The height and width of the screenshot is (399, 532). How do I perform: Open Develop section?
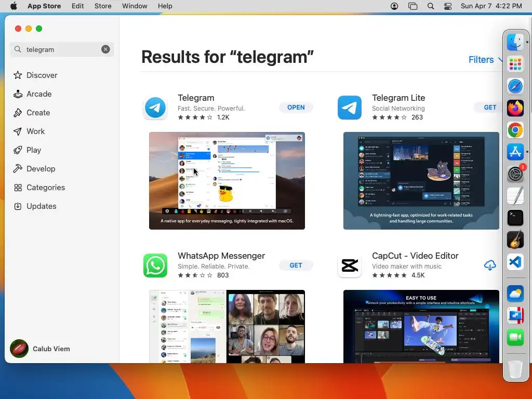[x=34, y=169]
